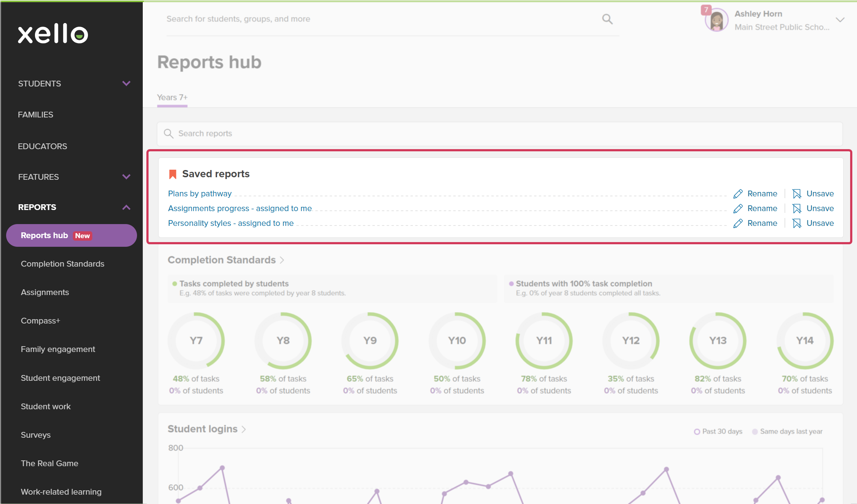Expand the Features menu chevron
This screenshot has height=504, width=857.
126,177
